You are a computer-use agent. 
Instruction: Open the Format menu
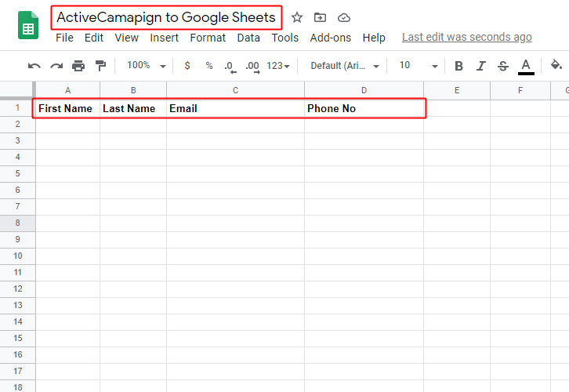(208, 38)
